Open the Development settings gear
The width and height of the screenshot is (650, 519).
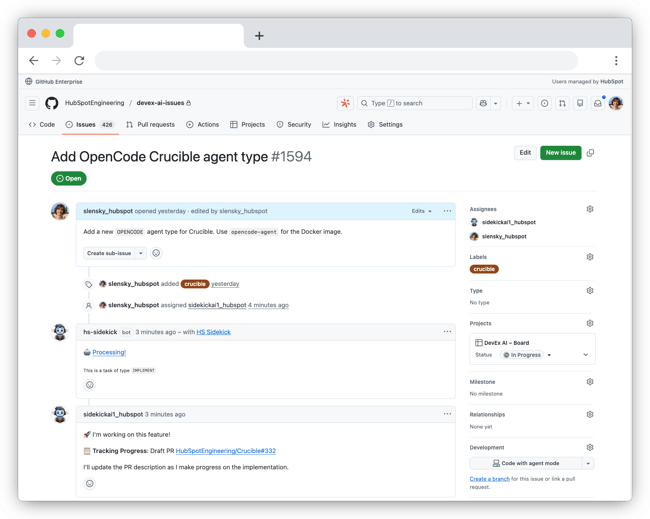[x=590, y=447]
